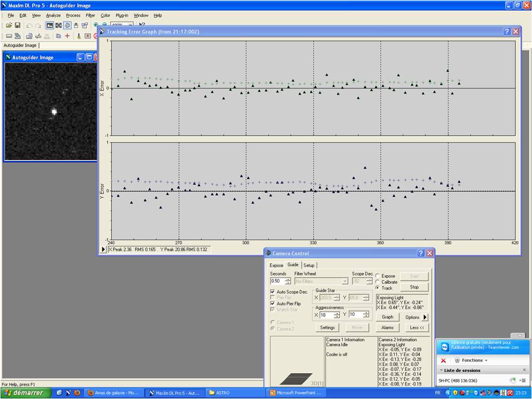Screen dimensions: 532x399
Task: Click the red crosshair toolbar icon
Action: tap(67, 36)
